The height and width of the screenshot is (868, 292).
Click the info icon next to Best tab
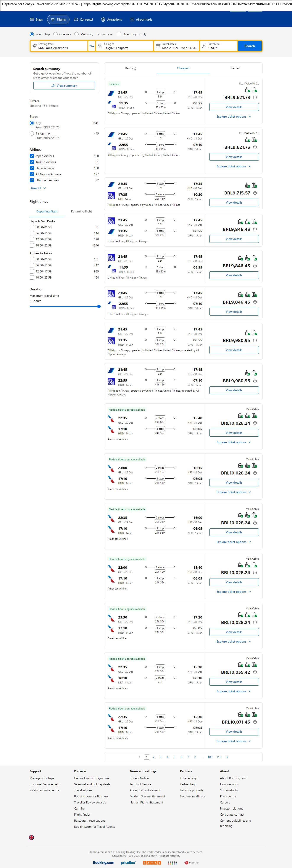[134, 69]
